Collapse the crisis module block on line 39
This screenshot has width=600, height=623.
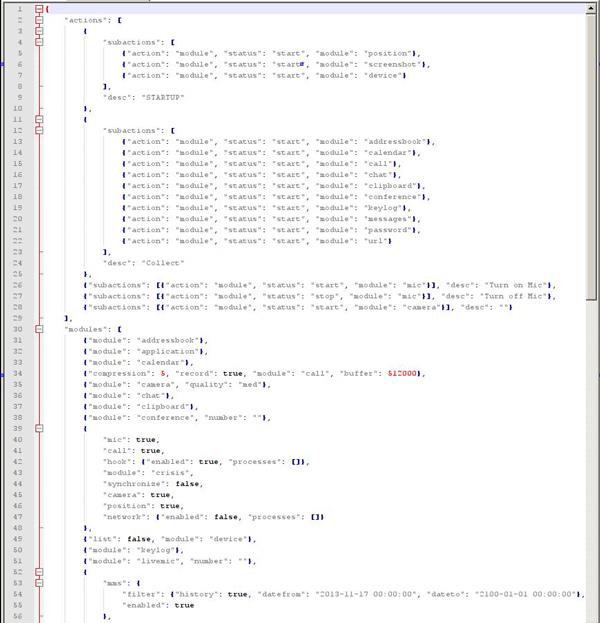pyautogui.click(x=39, y=426)
